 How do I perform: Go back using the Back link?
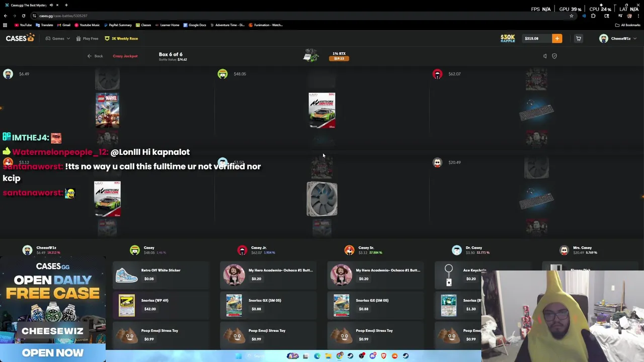95,56
